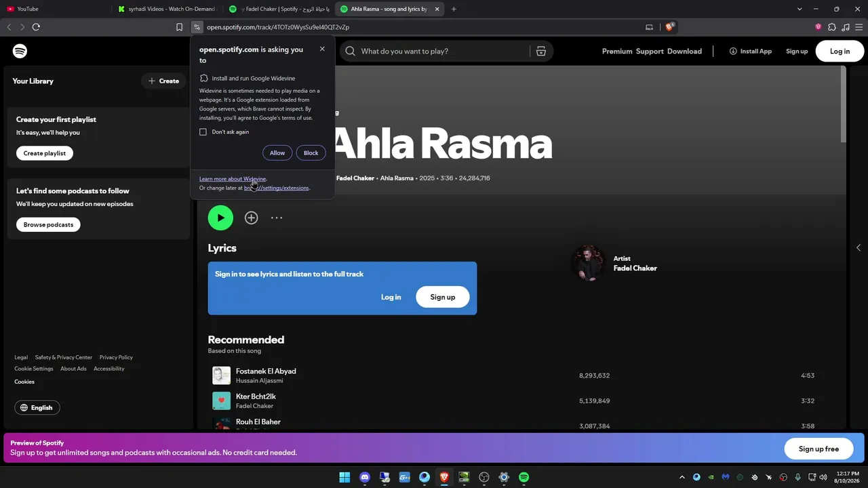
Task: Open the Browse icon in search bar
Action: tap(541, 52)
